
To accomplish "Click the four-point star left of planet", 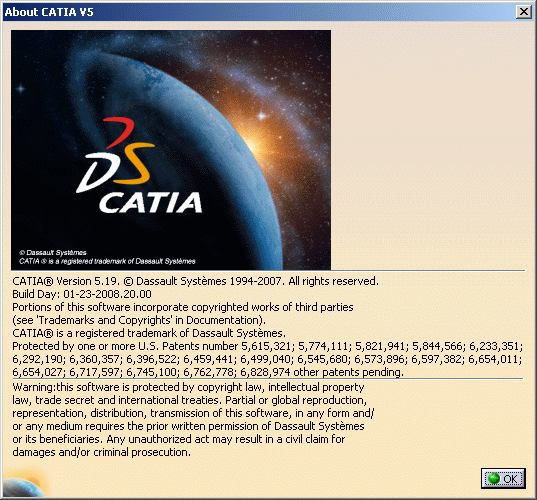I will 21,89.
